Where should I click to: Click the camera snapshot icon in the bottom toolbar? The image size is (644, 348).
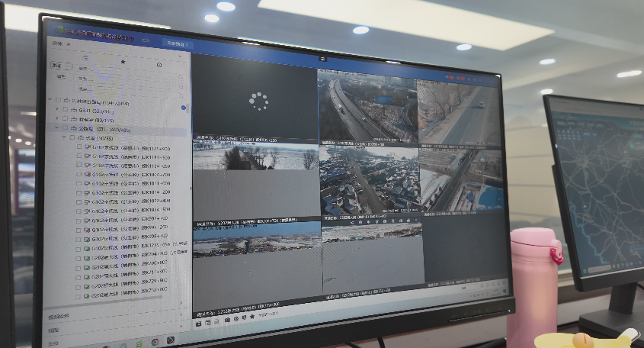[x=227, y=318]
